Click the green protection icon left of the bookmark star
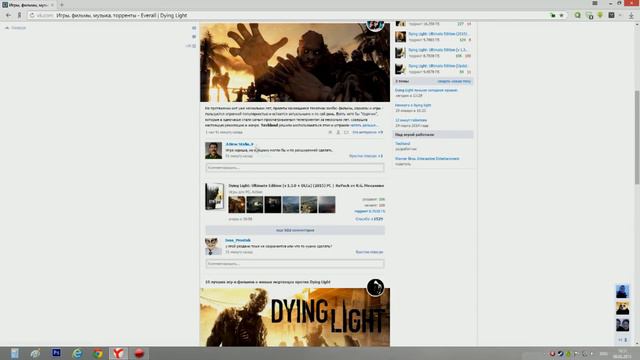Image resolution: width=640 pixels, height=360 pixels. 553,16
